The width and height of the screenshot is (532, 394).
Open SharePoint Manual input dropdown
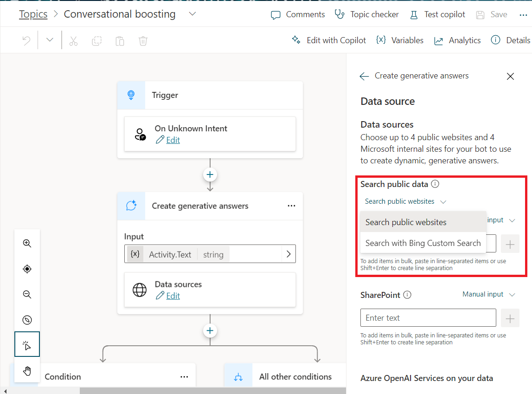(489, 294)
